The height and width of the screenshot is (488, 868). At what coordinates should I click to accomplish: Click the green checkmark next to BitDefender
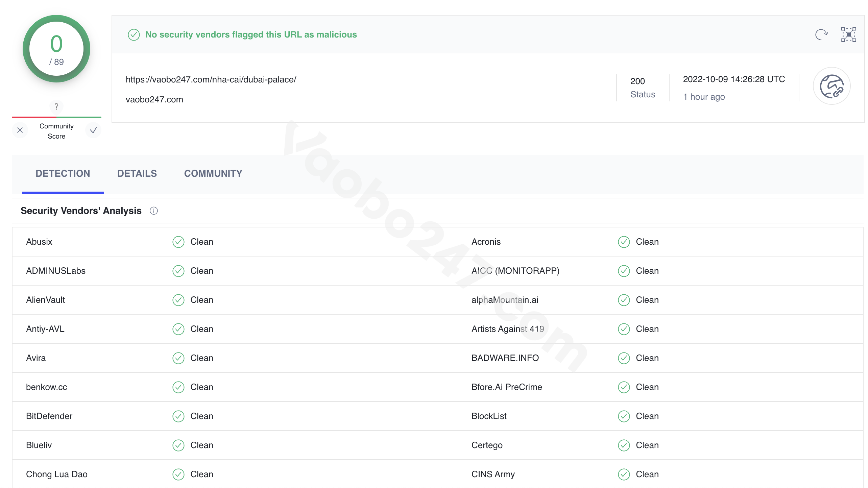tap(178, 416)
